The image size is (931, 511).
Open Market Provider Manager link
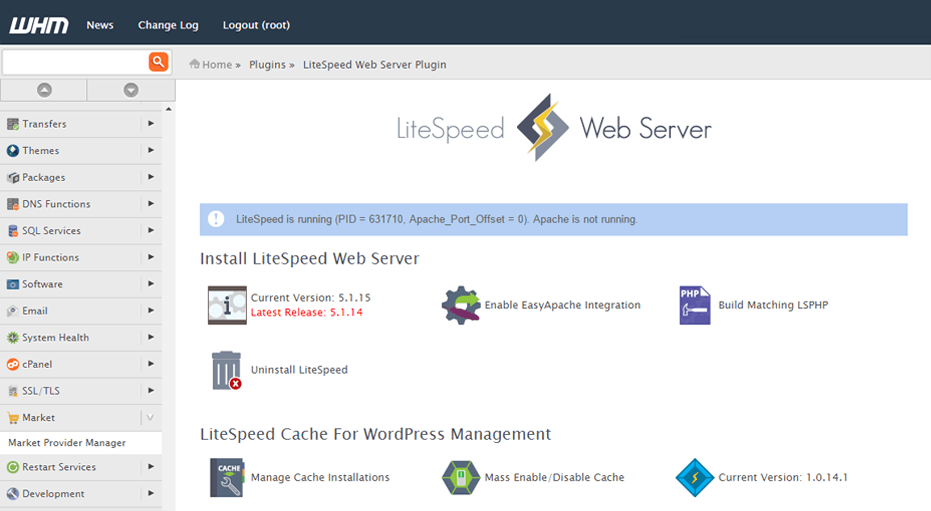click(x=67, y=442)
